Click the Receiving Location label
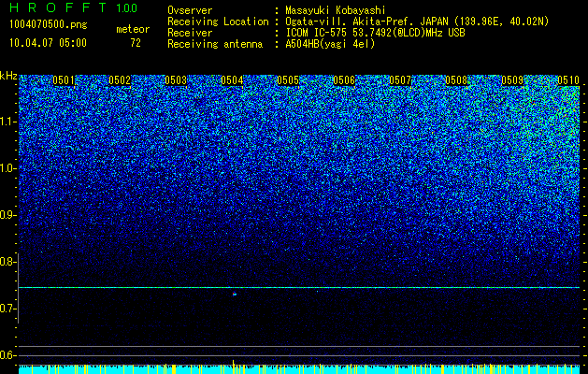 [218, 22]
